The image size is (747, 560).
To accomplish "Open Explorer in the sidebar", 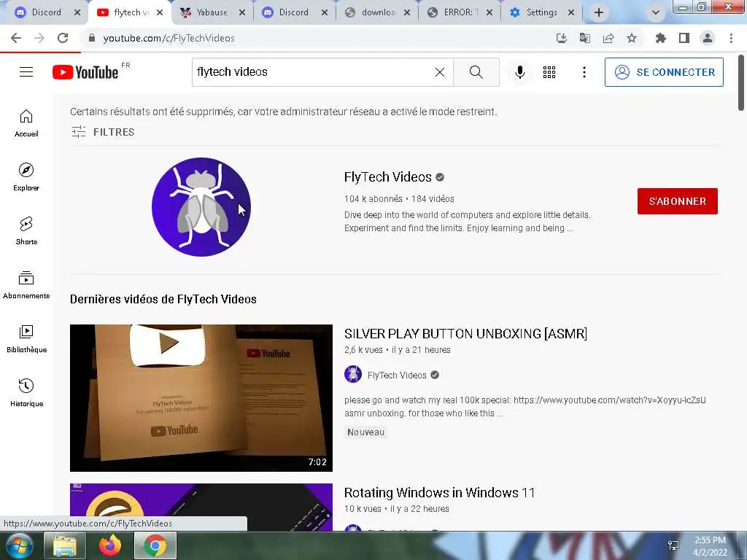I will (26, 177).
